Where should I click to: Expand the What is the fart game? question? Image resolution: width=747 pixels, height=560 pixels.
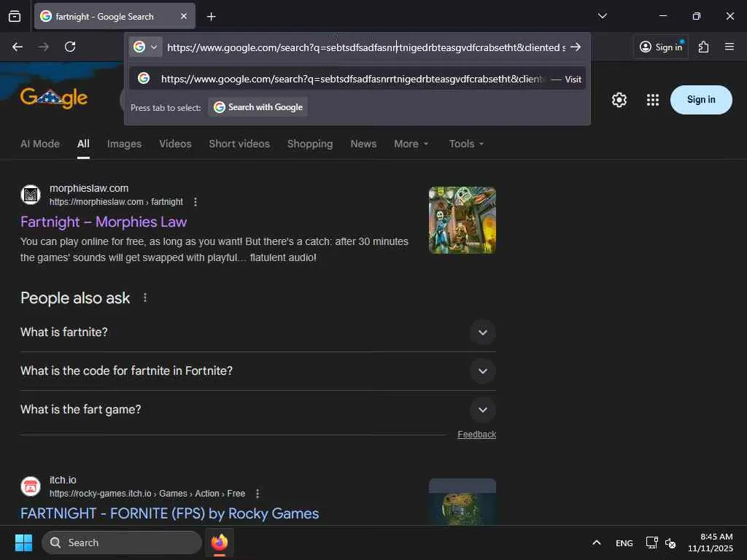tap(258, 410)
